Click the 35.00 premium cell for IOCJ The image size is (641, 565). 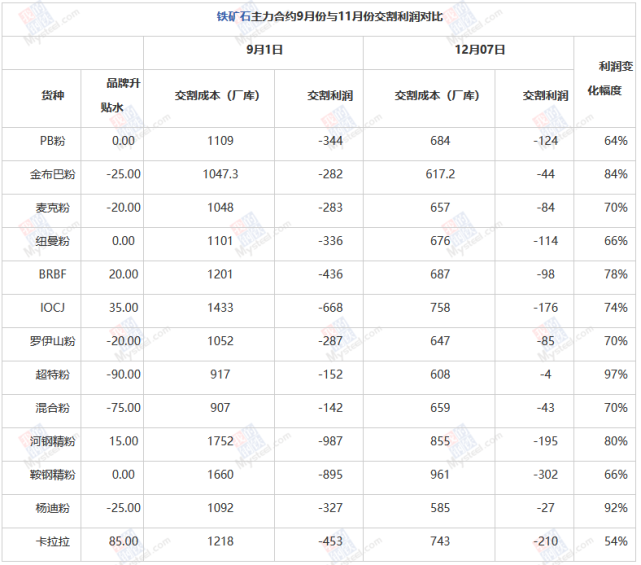[x=123, y=308]
